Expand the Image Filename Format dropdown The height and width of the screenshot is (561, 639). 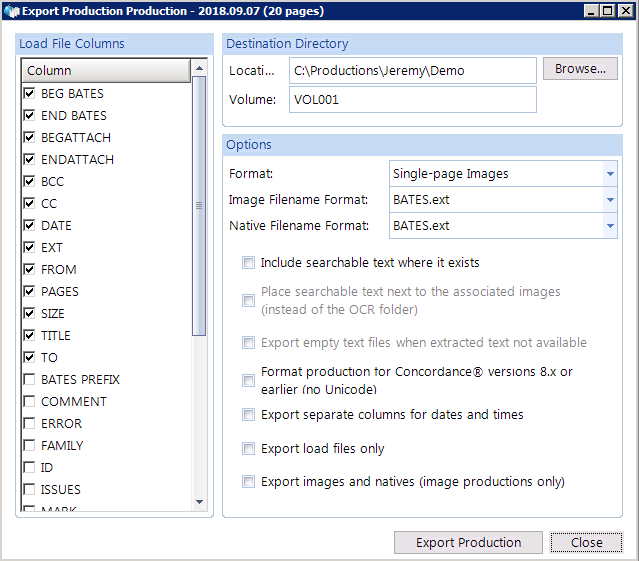coord(609,200)
